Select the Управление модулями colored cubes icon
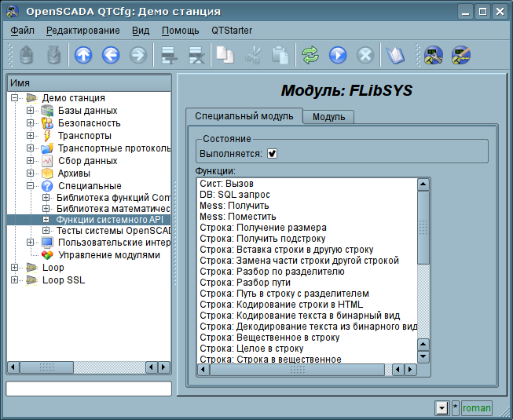 coord(47,255)
